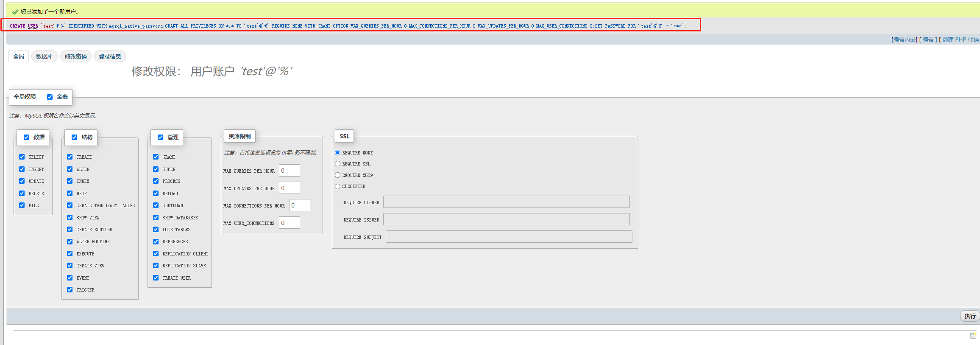The height and width of the screenshot is (345, 980).
Task: Switch to the 登录信息 tab
Action: [110, 56]
